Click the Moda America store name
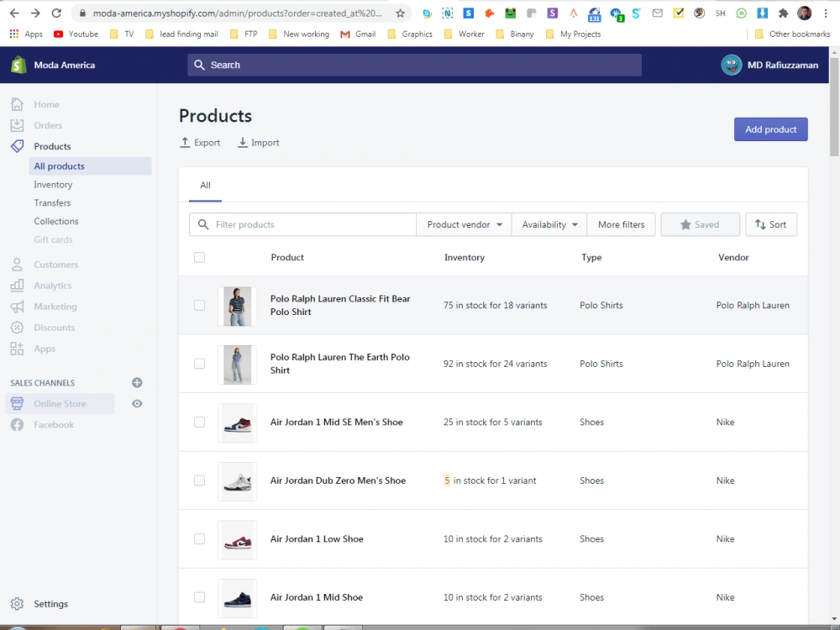Screen dimensions: 840x630 click(65, 65)
